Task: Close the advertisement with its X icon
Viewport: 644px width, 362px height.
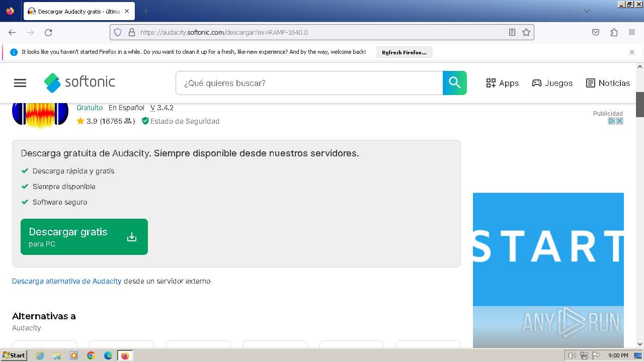Action: point(620,121)
